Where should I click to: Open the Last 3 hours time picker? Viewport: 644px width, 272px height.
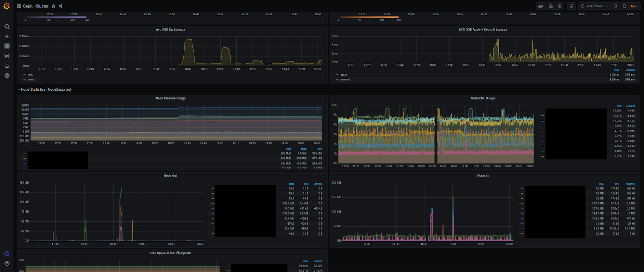click(594, 6)
